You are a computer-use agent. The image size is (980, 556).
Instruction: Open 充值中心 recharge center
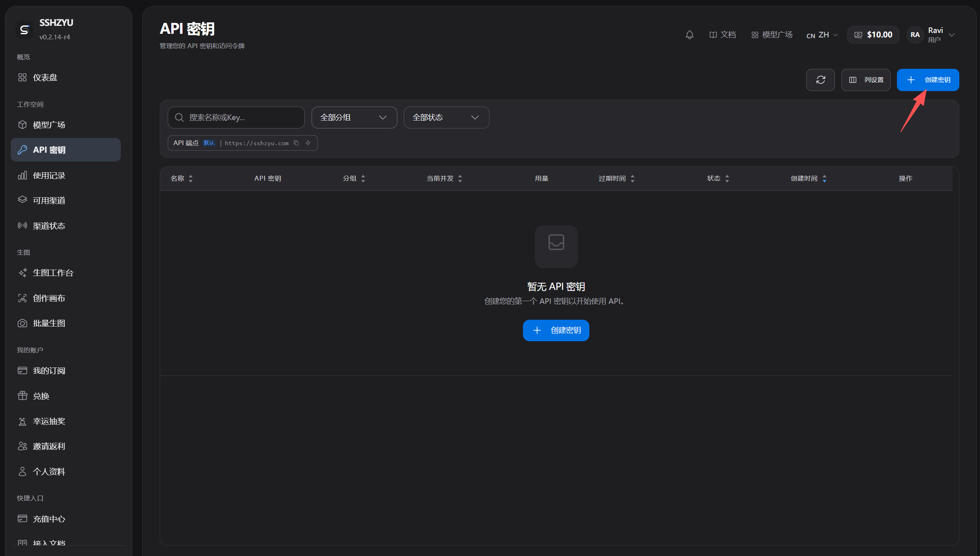click(x=66, y=519)
